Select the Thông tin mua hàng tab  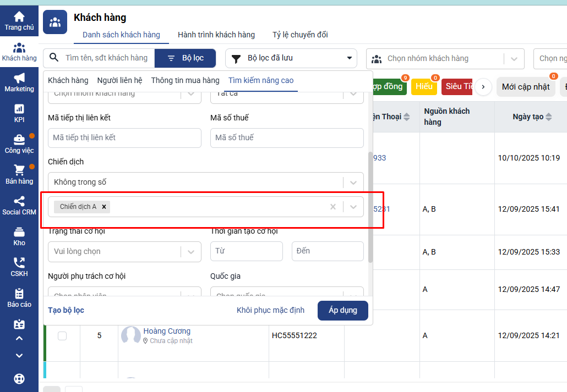coord(185,80)
